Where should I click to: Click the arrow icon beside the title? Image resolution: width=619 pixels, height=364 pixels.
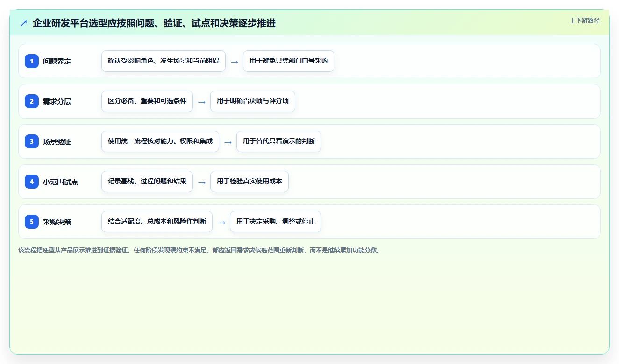24,23
